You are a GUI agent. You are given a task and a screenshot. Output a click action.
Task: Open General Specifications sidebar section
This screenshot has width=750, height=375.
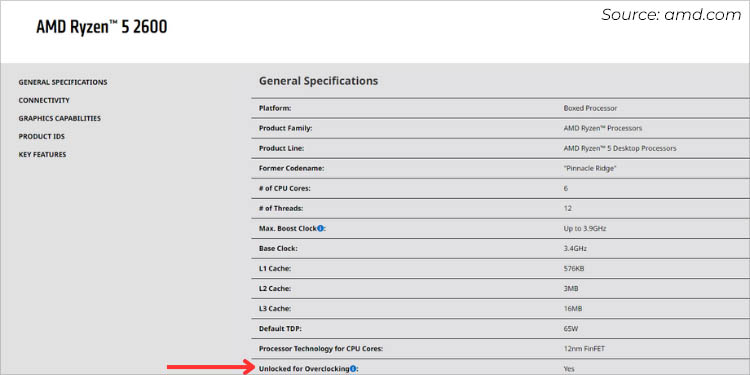coord(63,82)
